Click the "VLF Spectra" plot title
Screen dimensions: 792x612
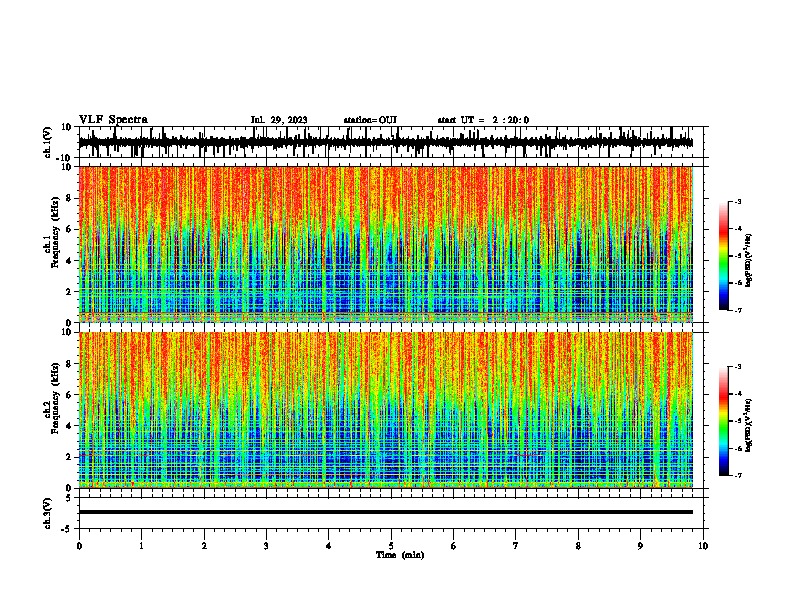click(x=113, y=120)
